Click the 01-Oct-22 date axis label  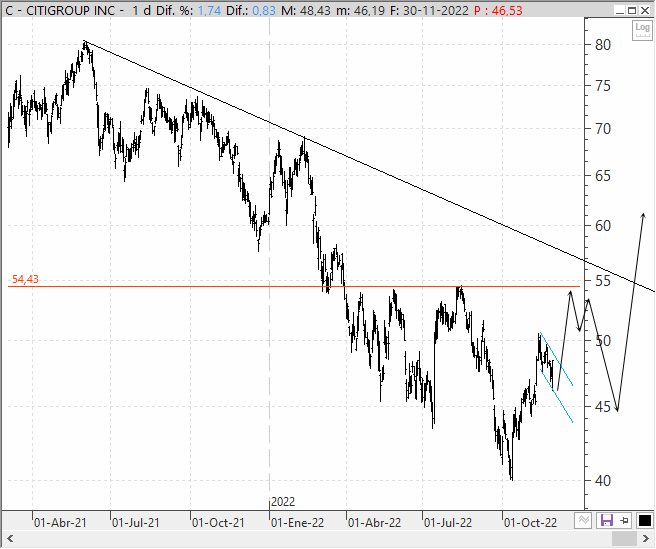coord(530,523)
